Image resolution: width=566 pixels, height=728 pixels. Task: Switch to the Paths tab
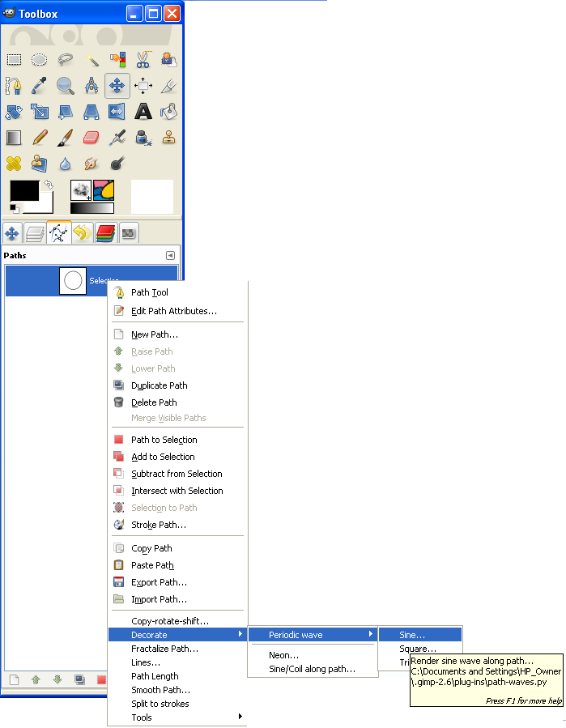pyautogui.click(x=58, y=232)
